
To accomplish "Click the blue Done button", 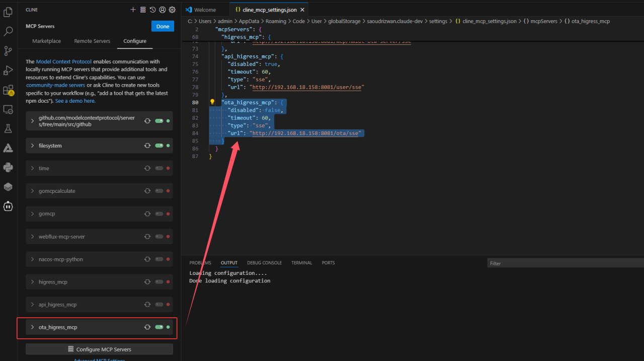I will point(163,26).
